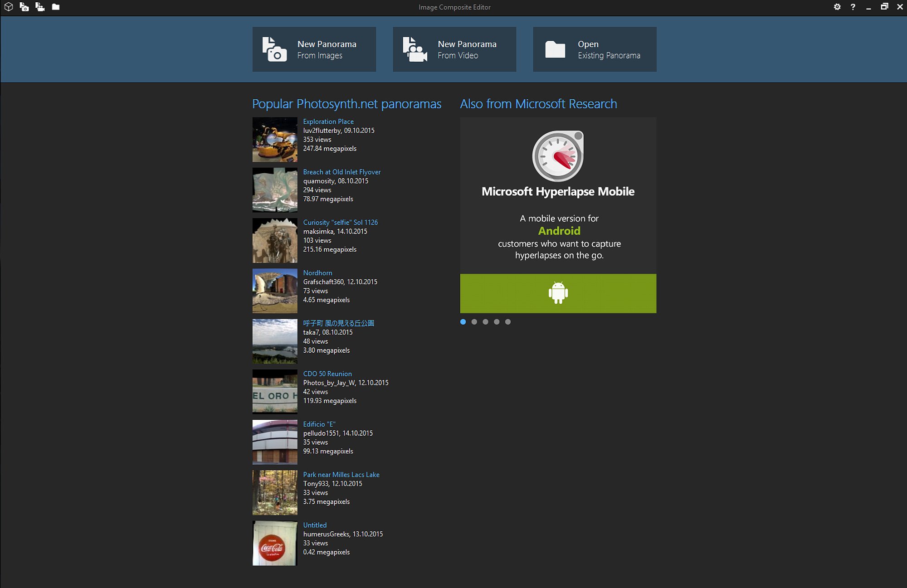The width and height of the screenshot is (907, 588).
Task: Click Edificio "E" building thumbnail
Action: coord(275,442)
